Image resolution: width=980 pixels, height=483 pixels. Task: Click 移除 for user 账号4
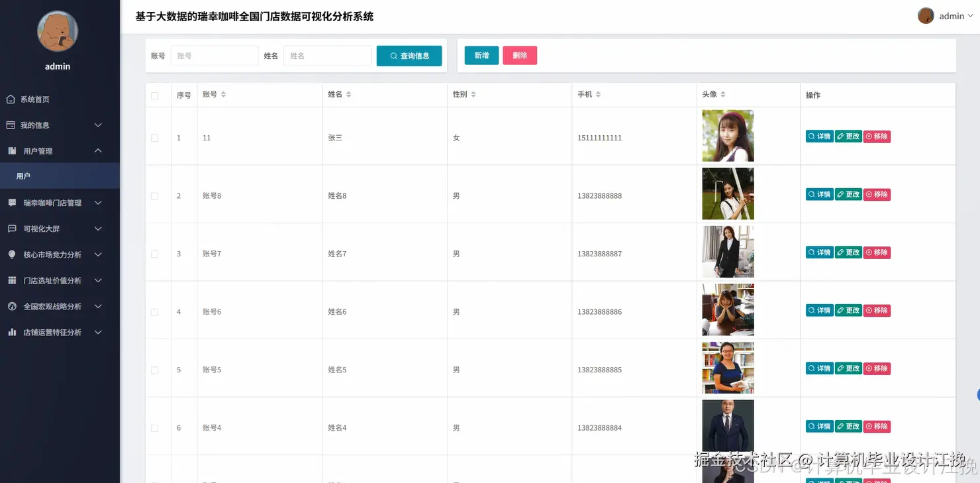pos(877,426)
